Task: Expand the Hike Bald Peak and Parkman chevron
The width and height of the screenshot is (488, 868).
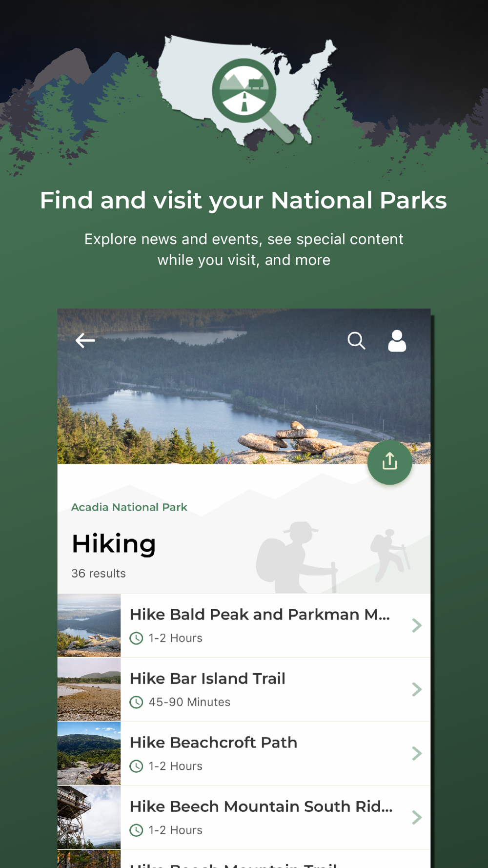Action: coord(416,625)
